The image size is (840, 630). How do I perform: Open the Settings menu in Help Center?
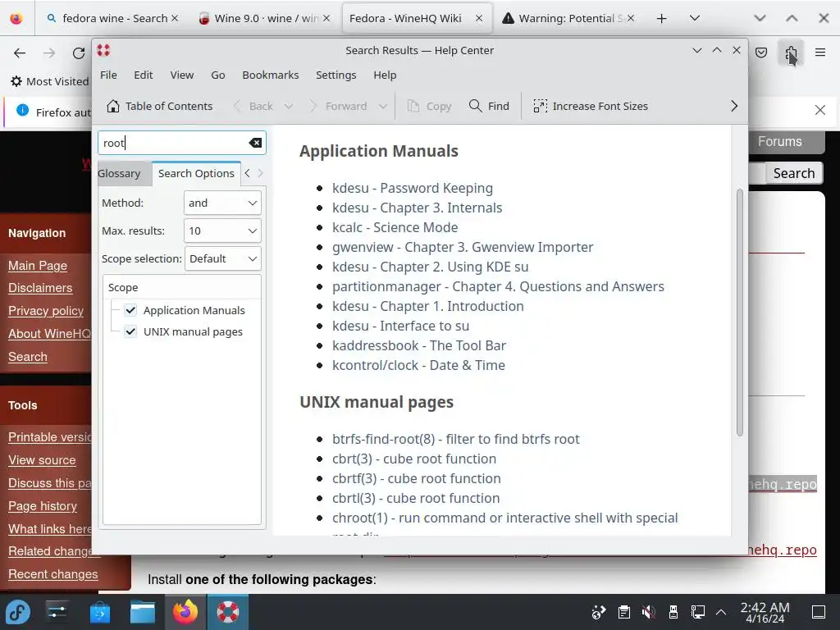[x=336, y=75]
